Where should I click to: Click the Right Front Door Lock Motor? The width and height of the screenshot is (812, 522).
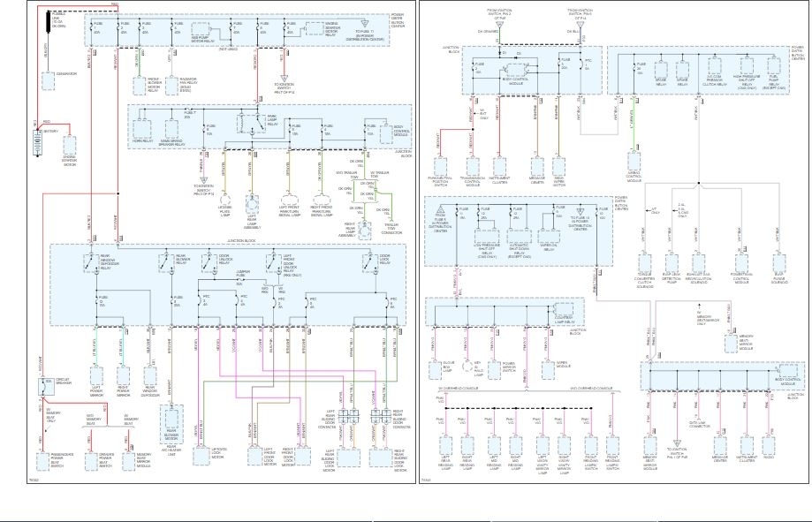(303, 456)
